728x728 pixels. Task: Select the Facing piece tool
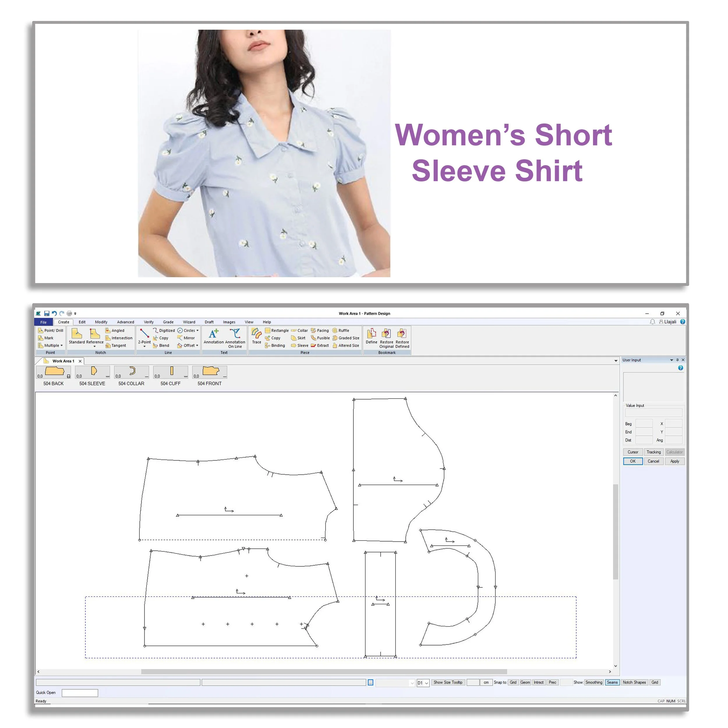[x=319, y=331]
